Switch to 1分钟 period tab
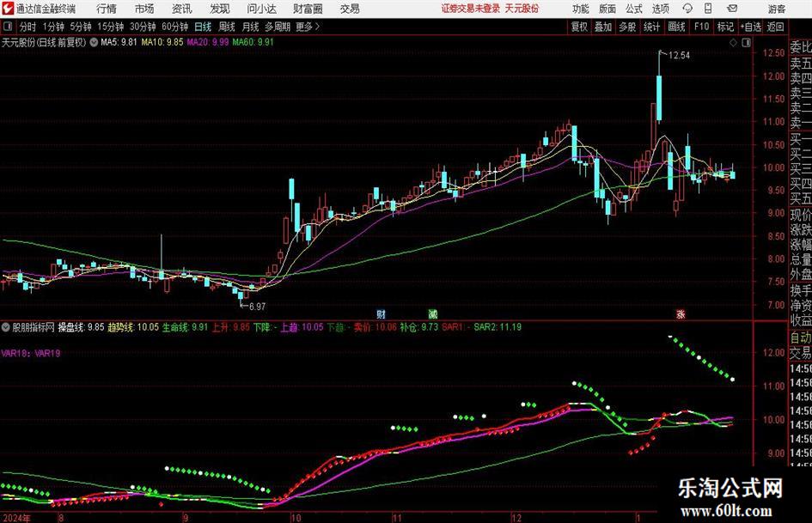The height and width of the screenshot is (523, 812). click(x=53, y=27)
